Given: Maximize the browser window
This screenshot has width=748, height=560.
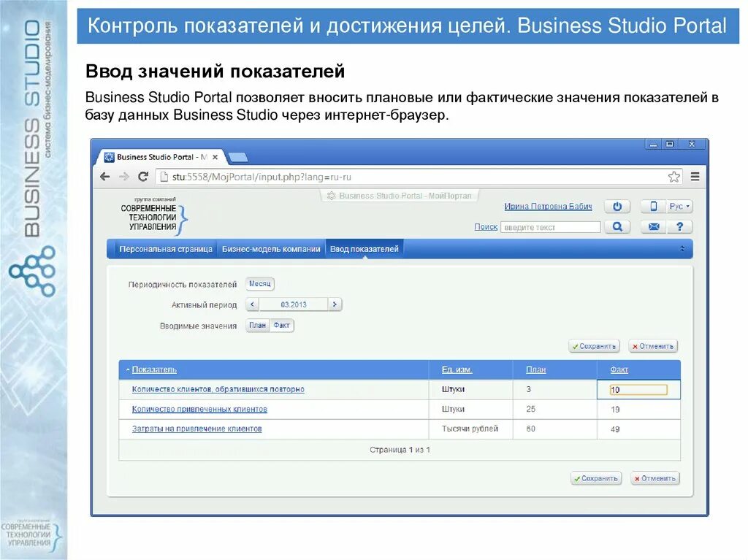Looking at the screenshot, I should 670,144.
